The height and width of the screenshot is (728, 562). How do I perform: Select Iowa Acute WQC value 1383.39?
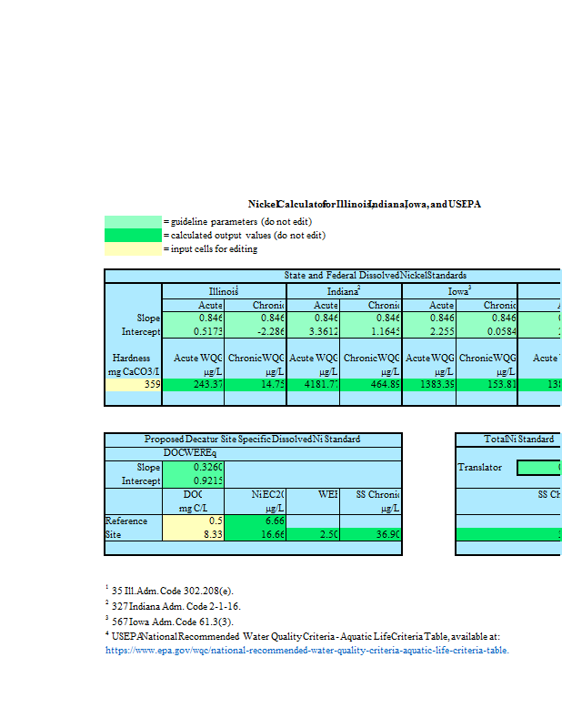pos(429,385)
